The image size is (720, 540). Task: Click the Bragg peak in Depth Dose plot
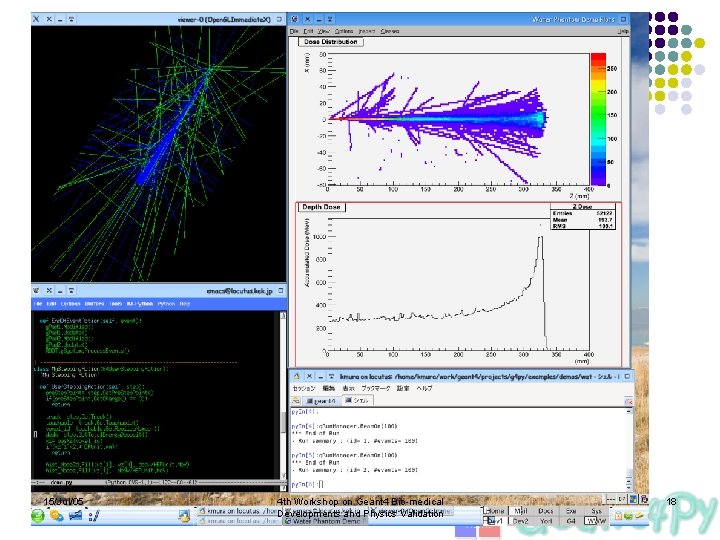point(540,239)
